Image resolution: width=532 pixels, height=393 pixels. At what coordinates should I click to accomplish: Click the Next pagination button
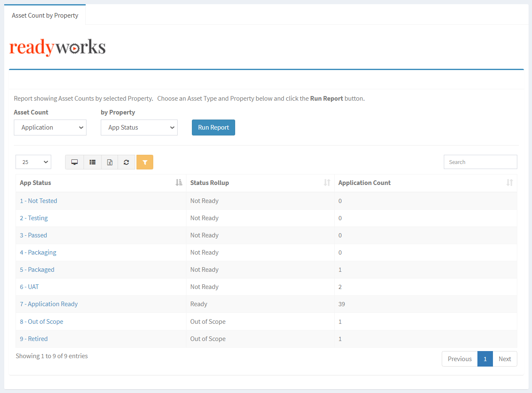pos(505,359)
